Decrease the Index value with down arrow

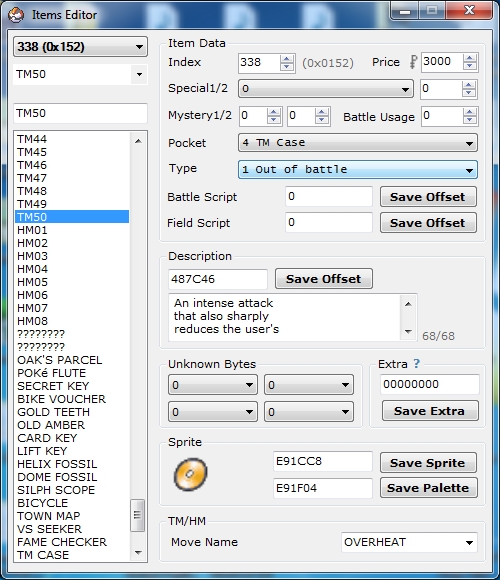(287, 67)
